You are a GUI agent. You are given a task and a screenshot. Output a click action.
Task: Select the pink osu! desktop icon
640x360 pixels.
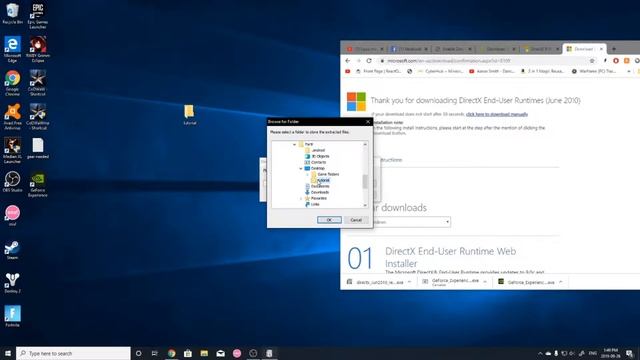tap(12, 215)
